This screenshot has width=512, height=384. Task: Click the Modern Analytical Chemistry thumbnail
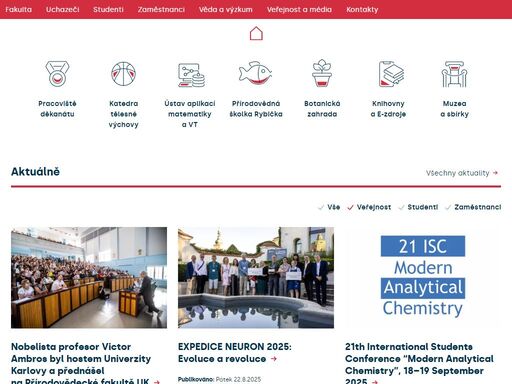click(x=423, y=277)
